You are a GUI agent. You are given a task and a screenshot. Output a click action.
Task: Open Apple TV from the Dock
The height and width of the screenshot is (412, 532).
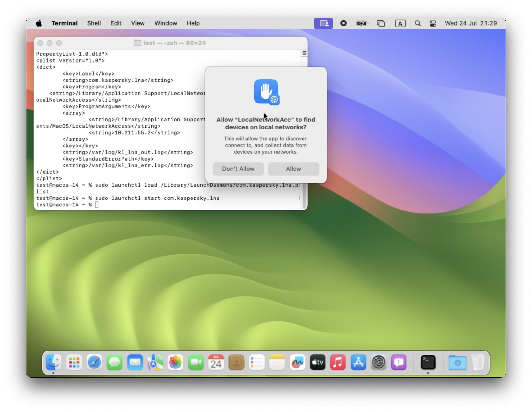(x=318, y=362)
